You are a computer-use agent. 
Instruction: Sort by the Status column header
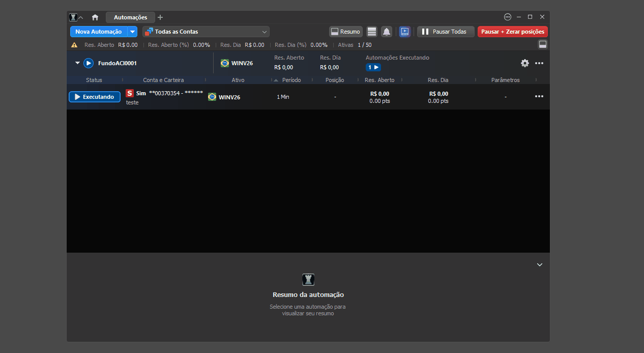coord(94,80)
